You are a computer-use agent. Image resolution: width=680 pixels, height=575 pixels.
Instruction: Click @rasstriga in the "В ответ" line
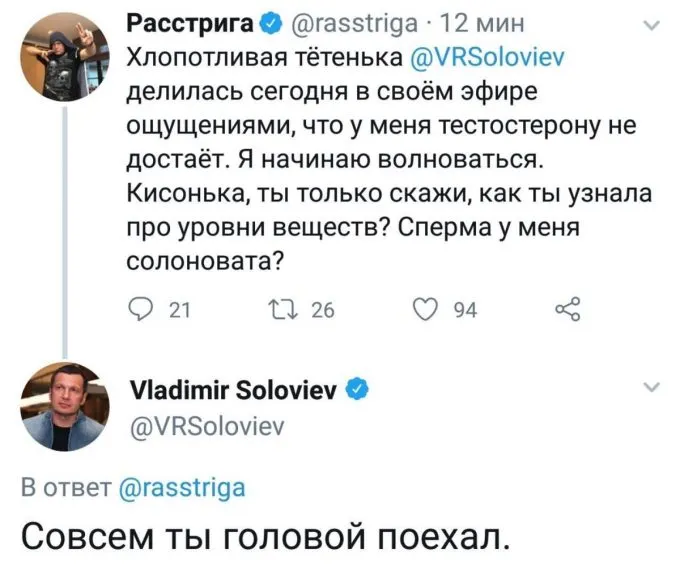click(181, 488)
